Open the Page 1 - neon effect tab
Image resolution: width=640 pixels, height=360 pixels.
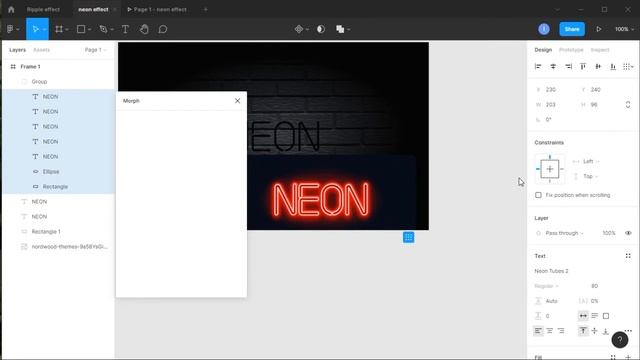(x=157, y=9)
